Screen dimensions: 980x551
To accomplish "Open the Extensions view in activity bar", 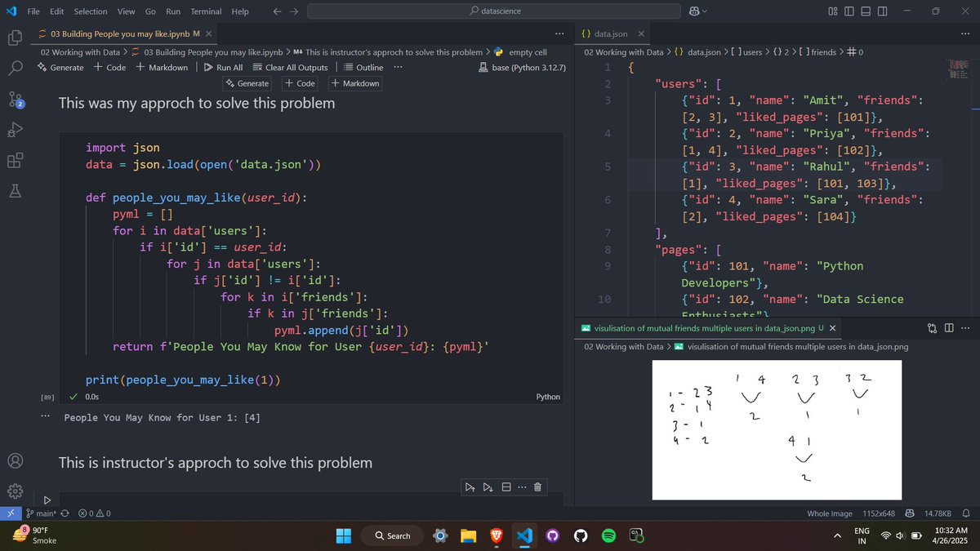I will pos(15,161).
